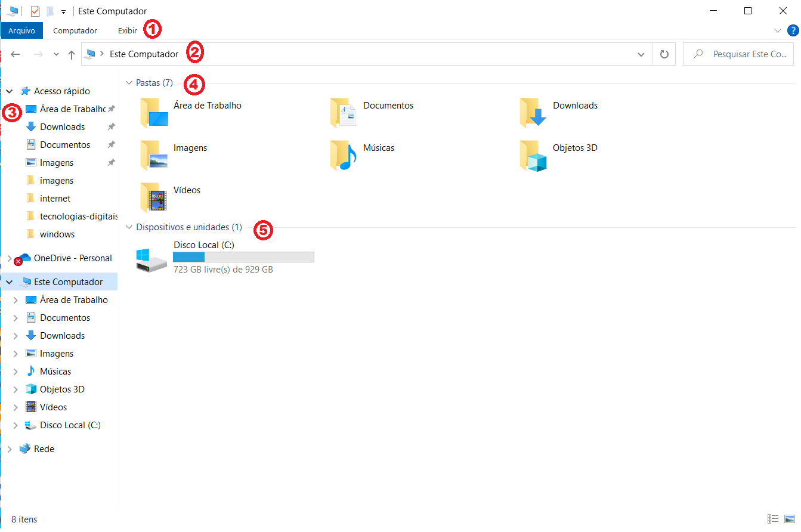Click Este Computador in the address bar
801x532 pixels.
144,54
